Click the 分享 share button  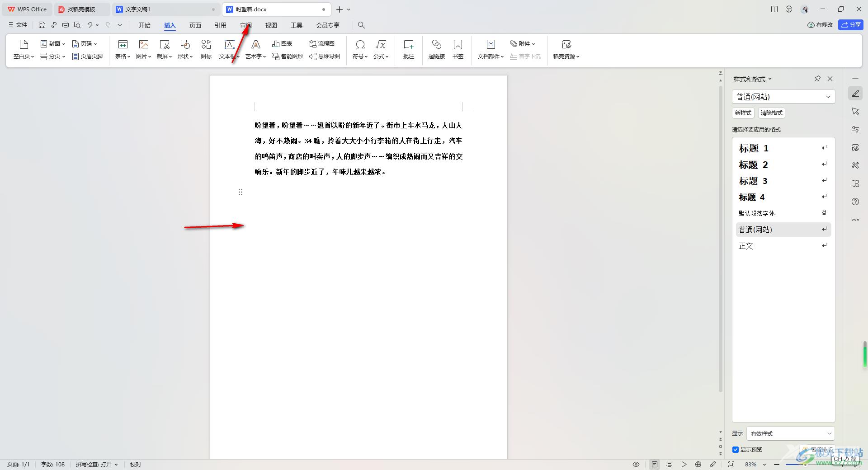click(x=851, y=25)
